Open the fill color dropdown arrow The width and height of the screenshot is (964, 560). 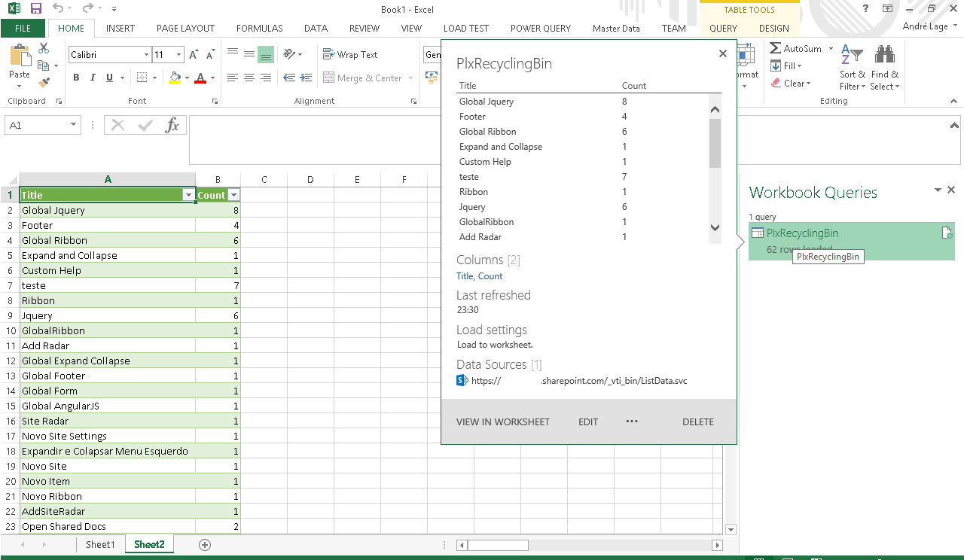(x=187, y=78)
